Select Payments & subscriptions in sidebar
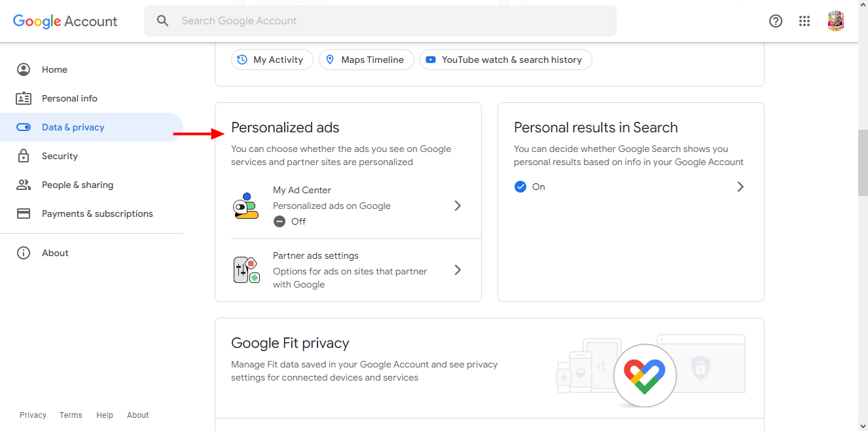868x431 pixels. pyautogui.click(x=97, y=214)
